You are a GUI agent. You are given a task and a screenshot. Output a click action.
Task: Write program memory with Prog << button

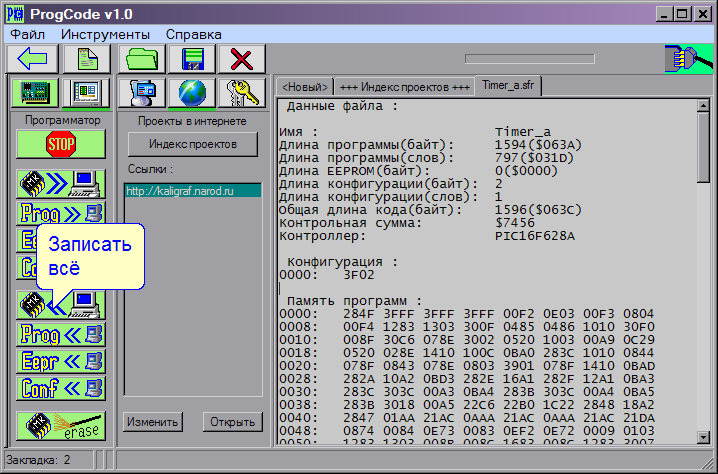click(61, 334)
